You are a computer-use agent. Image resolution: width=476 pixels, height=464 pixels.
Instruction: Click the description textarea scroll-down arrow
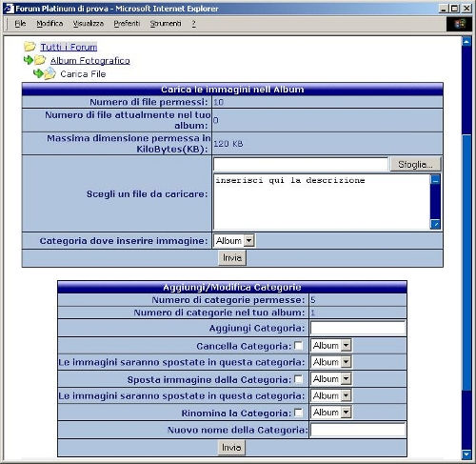(435, 224)
